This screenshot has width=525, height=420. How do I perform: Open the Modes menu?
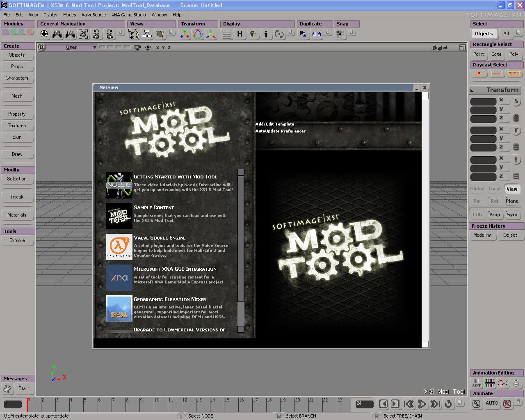pos(69,15)
